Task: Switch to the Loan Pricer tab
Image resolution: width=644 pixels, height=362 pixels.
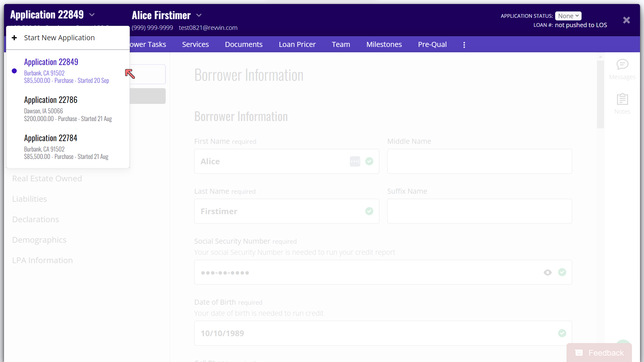Action: click(297, 45)
